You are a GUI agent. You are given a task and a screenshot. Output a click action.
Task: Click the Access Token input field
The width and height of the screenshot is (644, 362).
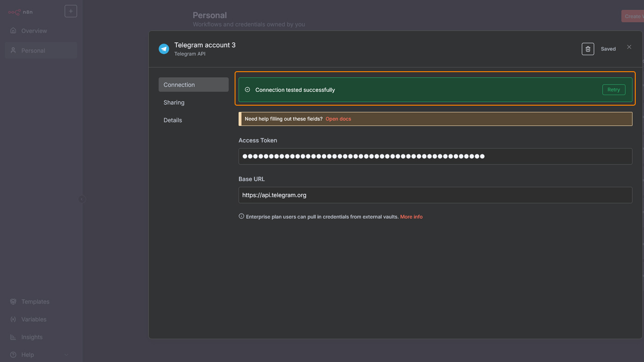click(435, 156)
